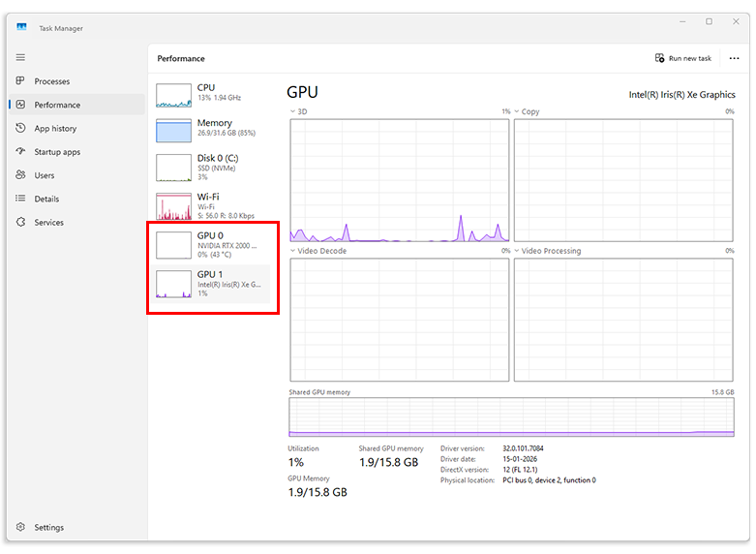Go to App history label
The width and height of the screenshot is (756, 554).
pos(55,129)
